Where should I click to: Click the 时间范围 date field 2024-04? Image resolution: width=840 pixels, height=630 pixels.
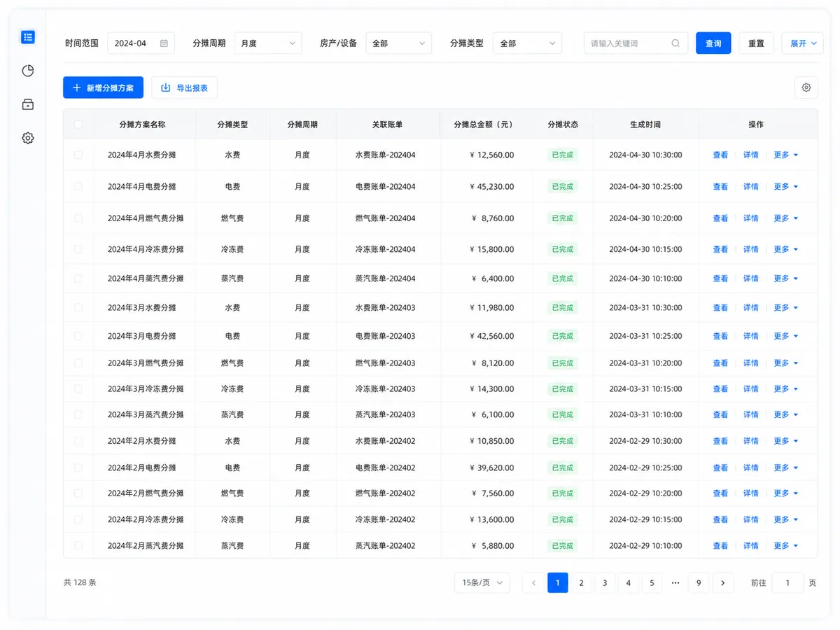141,43
